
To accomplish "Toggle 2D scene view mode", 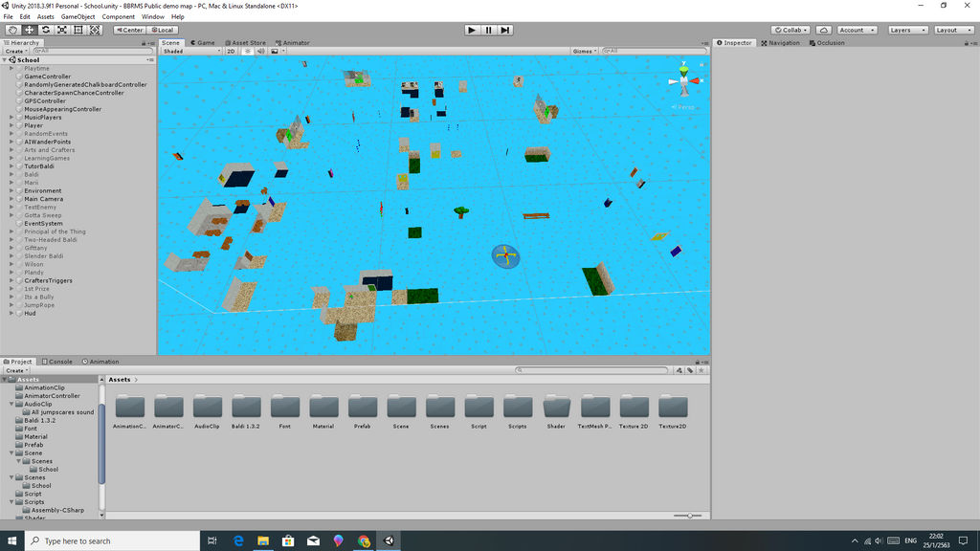I will point(232,52).
